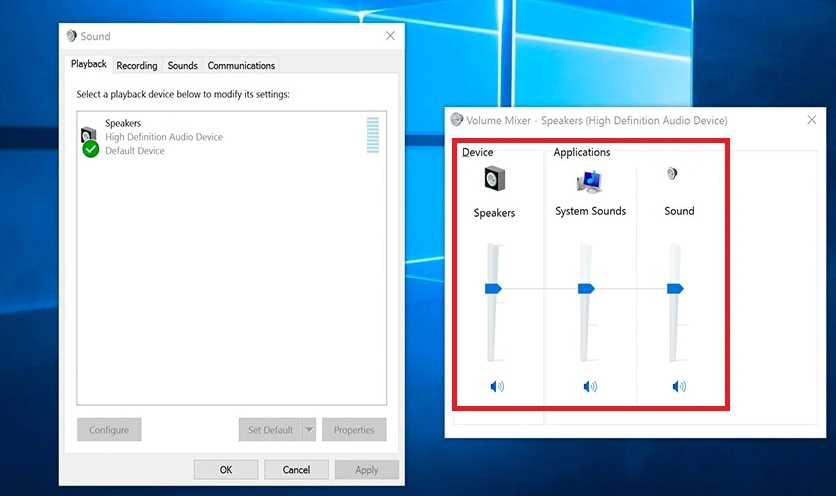Mute the Sound application volume
Screen dimensions: 836x496
tap(679, 386)
